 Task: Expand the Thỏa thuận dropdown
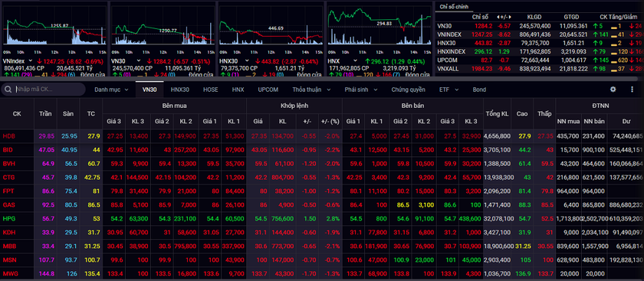[329, 90]
